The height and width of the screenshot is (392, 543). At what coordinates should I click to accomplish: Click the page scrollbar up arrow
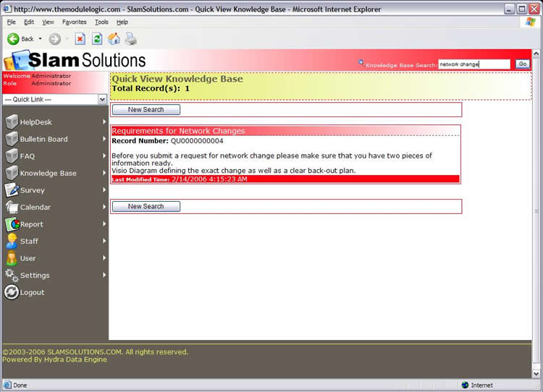(x=536, y=54)
